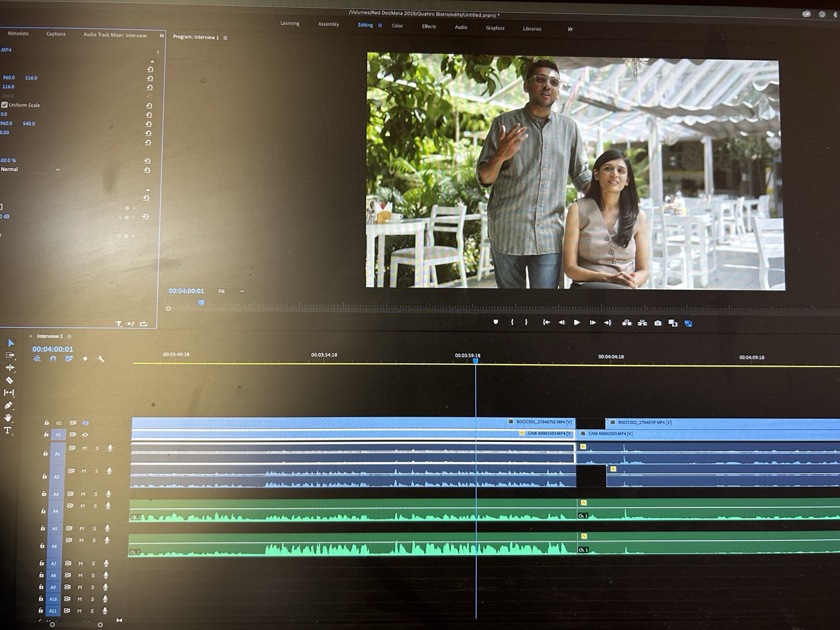
Task: Expand panel tabs overflow beside Audio Track Mixer
Action: pos(161,36)
